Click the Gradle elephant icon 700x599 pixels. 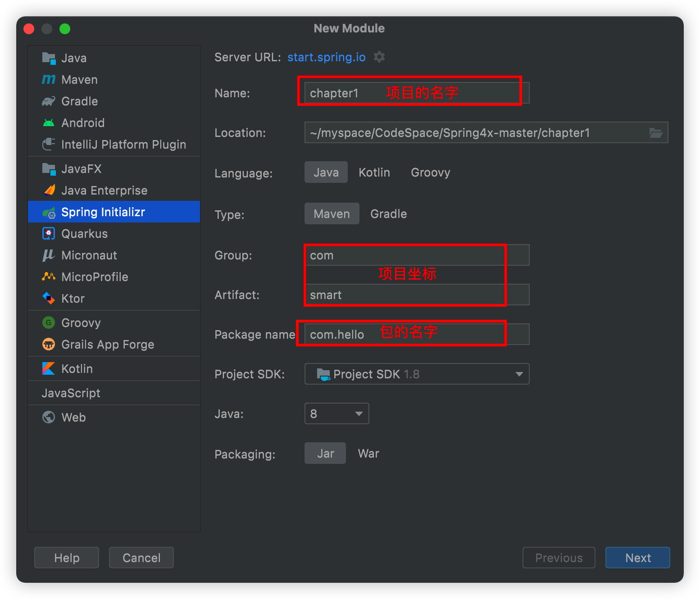49,101
